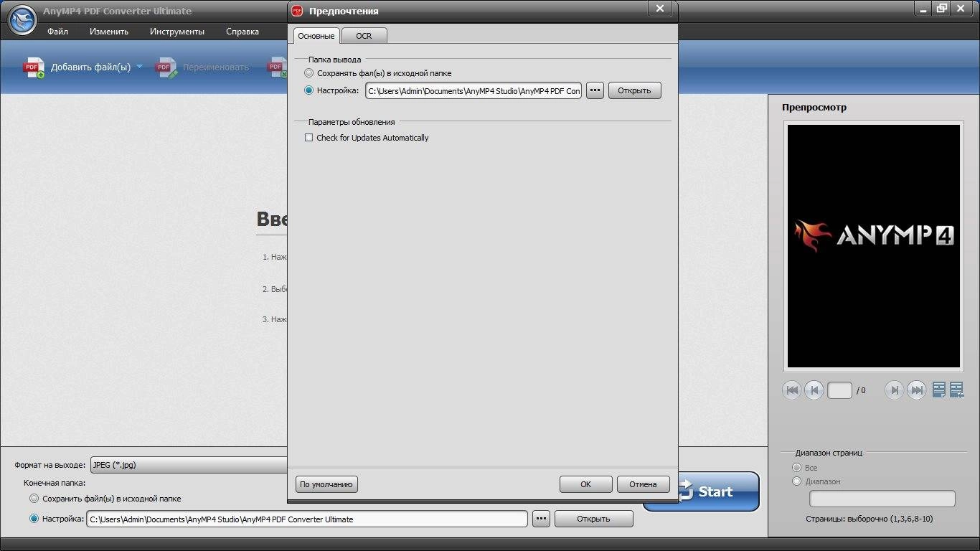This screenshot has width=980, height=551.
Task: Click Открыть button in main window
Action: (x=594, y=519)
